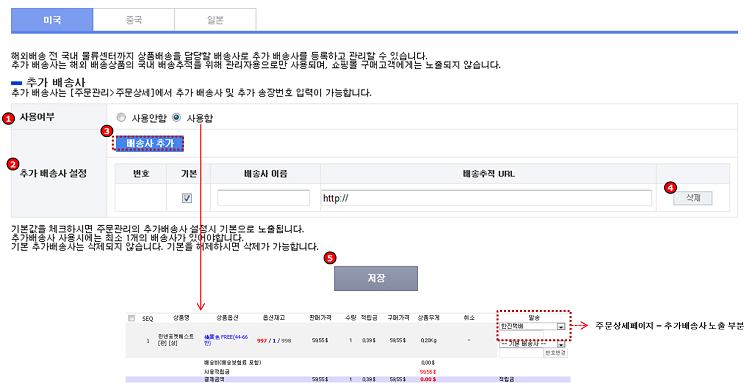Save settings with the 저장 button
The image size is (750, 383).
point(376,278)
